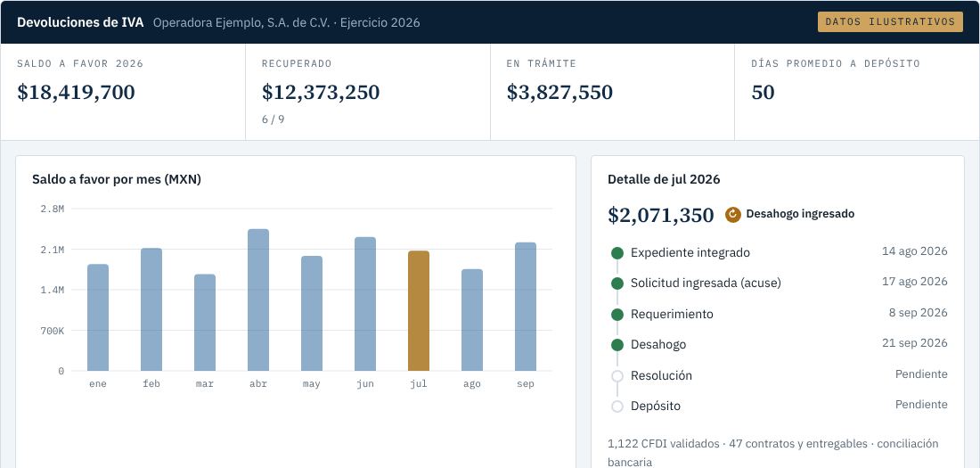Click the $2,071,350 detail amount
Screen dimensions: 980x468
click(x=661, y=215)
